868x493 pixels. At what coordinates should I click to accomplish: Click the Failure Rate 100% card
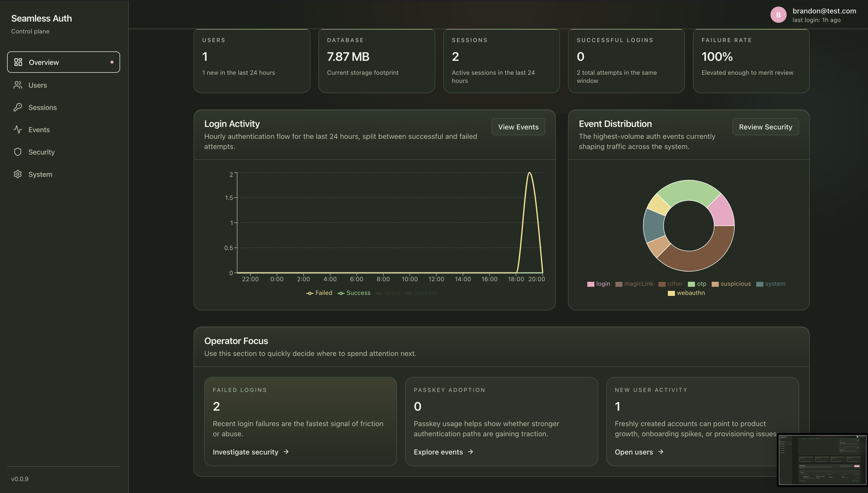tap(751, 61)
